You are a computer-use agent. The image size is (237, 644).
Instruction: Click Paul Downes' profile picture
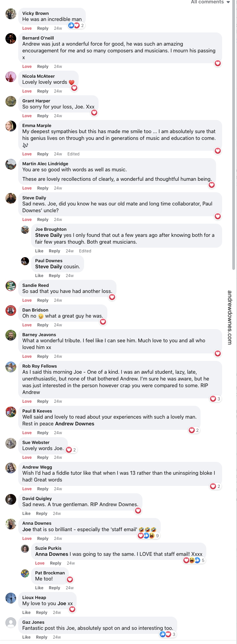coord(25,261)
